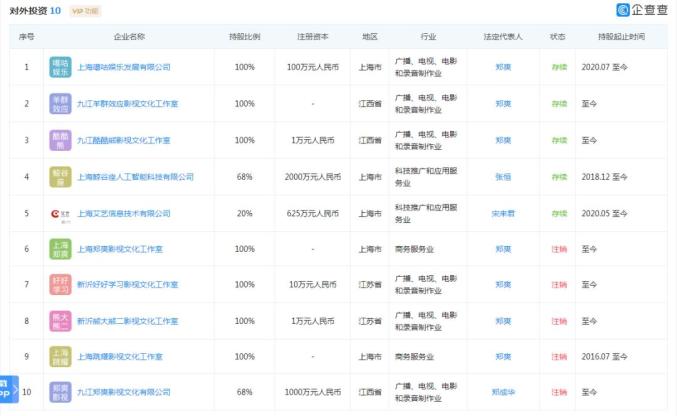Click the 2000万元人民币 registered capital cell
This screenshot has width=677, height=416.
coord(313,177)
